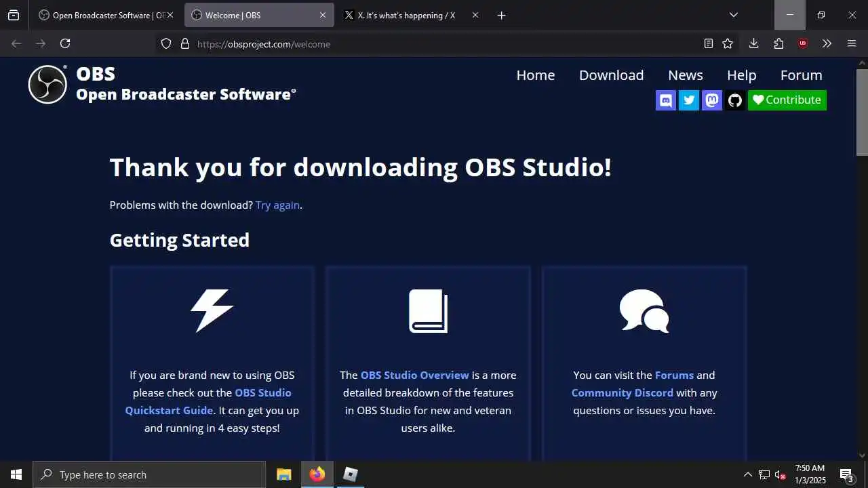This screenshot has height=488, width=868.
Task: Open the OBS Studio Overview link
Action: (x=415, y=375)
